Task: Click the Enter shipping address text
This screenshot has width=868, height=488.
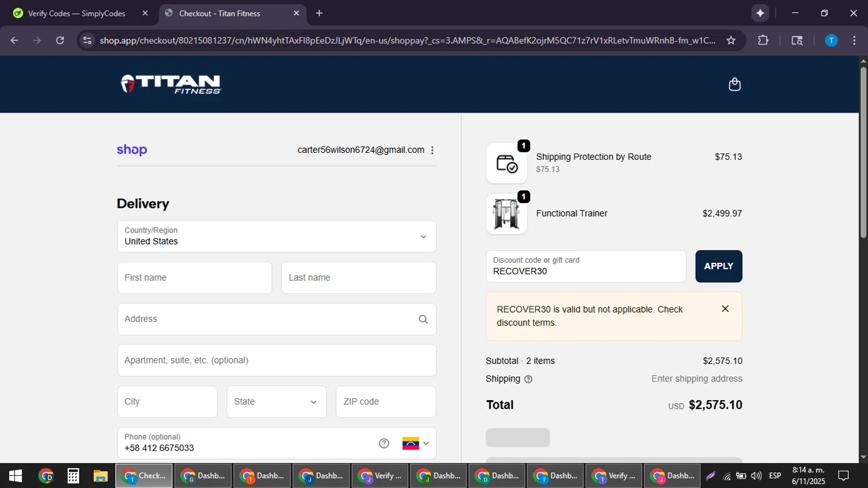Action: tap(697, 379)
